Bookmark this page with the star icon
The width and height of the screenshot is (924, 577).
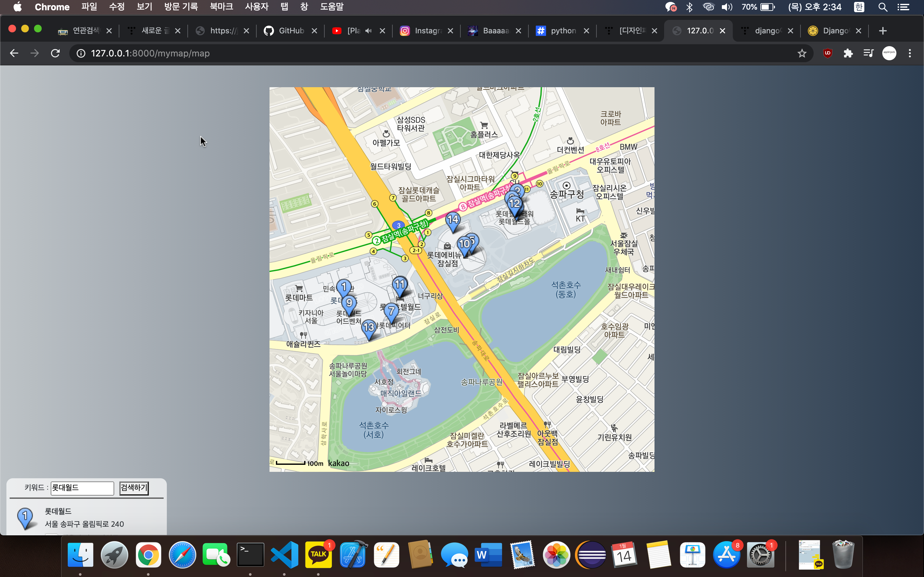pos(802,54)
